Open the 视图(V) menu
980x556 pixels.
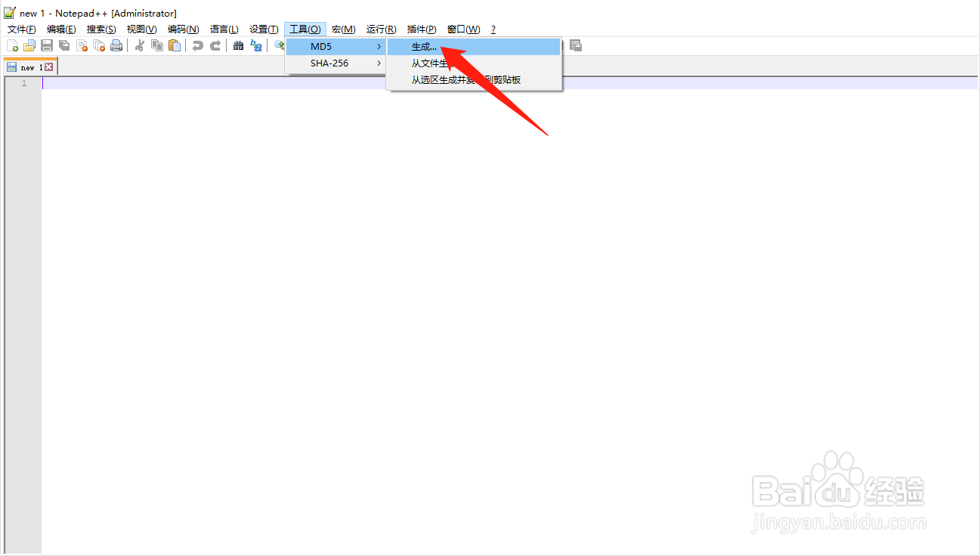coord(141,29)
